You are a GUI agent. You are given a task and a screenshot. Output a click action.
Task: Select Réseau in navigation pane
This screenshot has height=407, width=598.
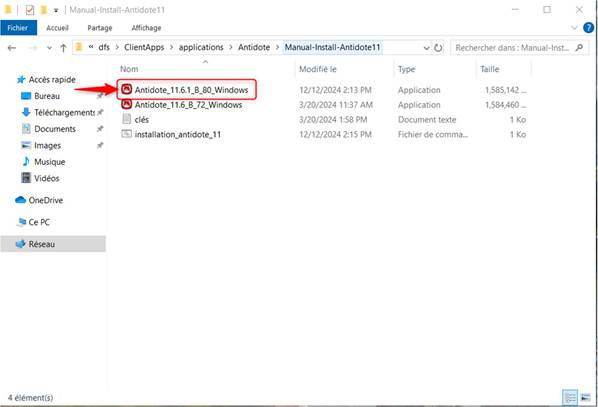click(42, 244)
